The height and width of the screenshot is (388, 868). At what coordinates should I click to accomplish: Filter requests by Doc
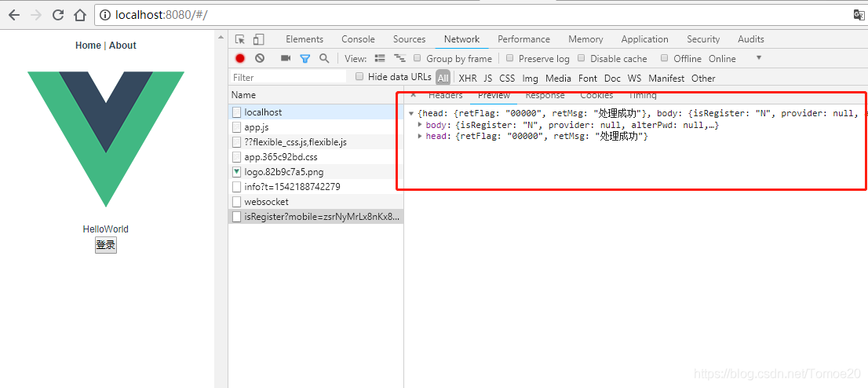(x=612, y=79)
